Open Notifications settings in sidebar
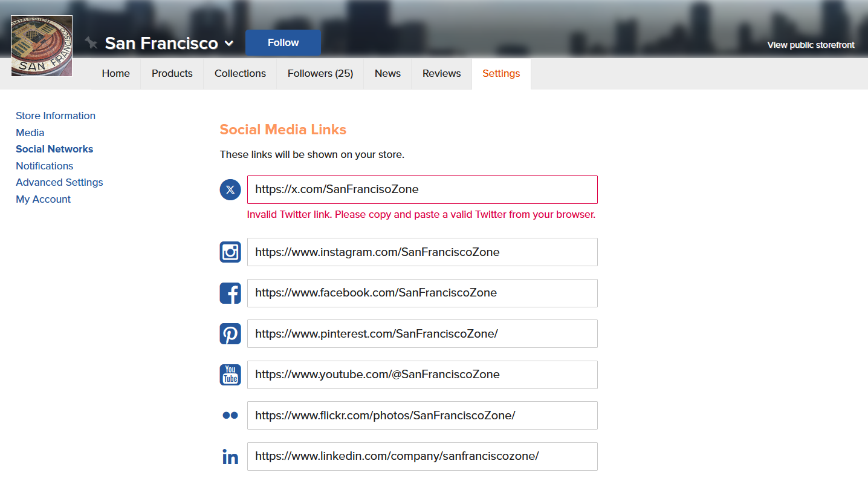The width and height of the screenshot is (868, 478). (x=45, y=166)
